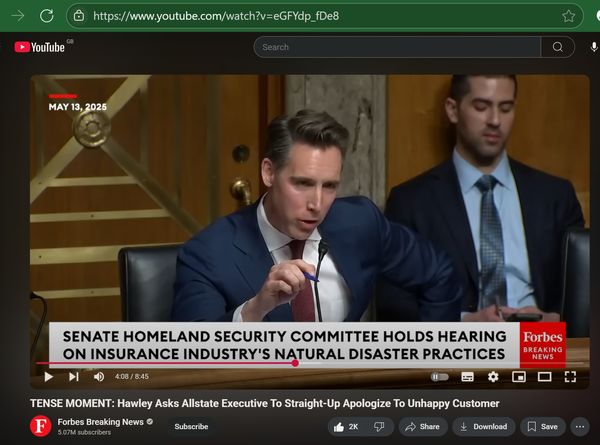Image resolution: width=600 pixels, height=445 pixels.
Task: Click the 4:08 / 8:45 time display
Action: coord(132,377)
